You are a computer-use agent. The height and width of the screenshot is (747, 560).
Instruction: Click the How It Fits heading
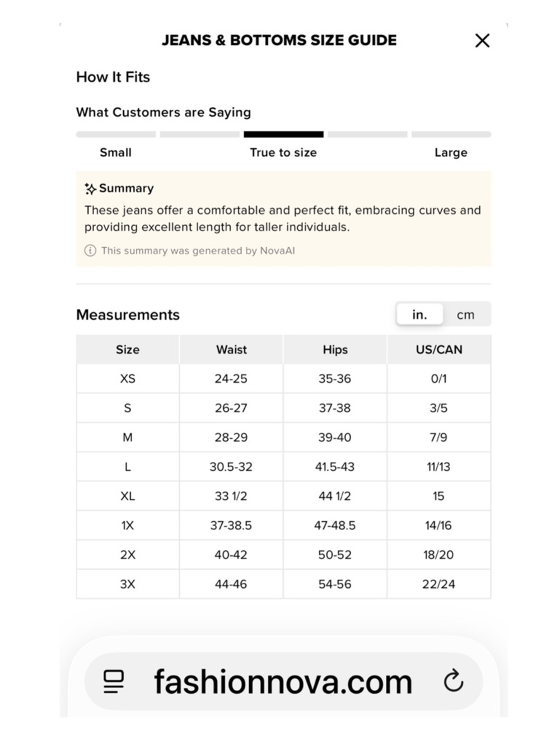click(x=113, y=77)
